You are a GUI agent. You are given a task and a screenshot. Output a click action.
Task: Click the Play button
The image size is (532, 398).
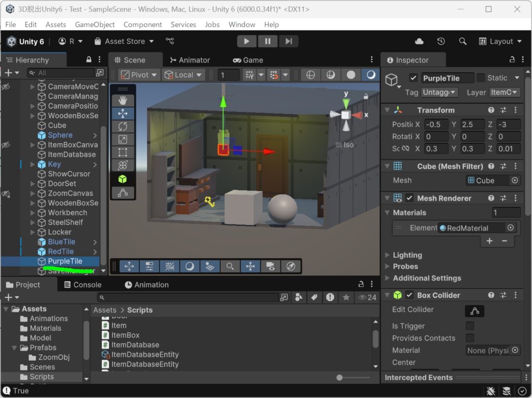(246, 42)
